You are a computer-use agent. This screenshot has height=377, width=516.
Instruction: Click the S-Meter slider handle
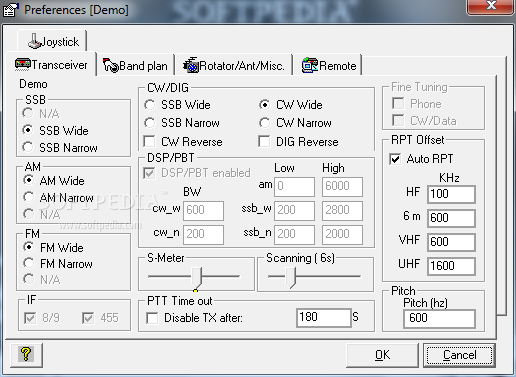(197, 278)
